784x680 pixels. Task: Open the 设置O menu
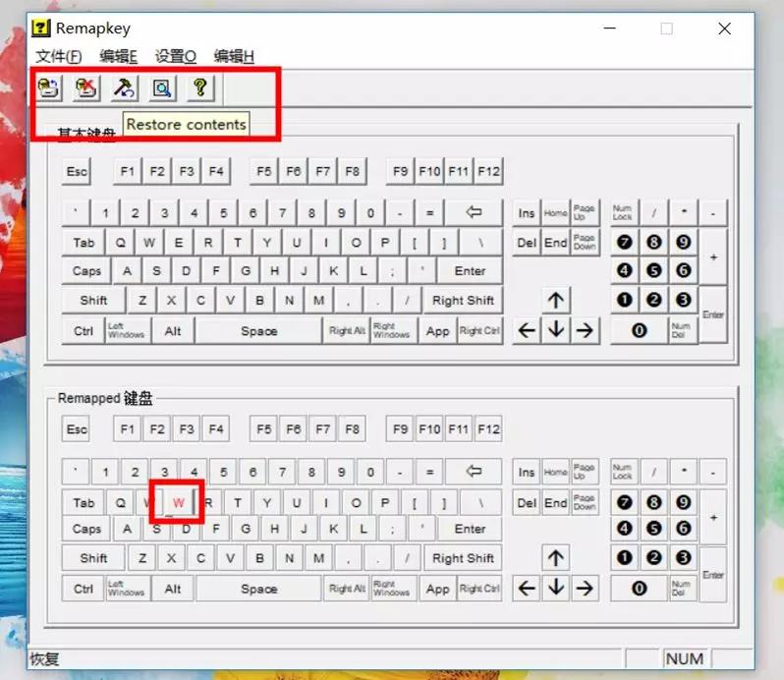pos(175,56)
